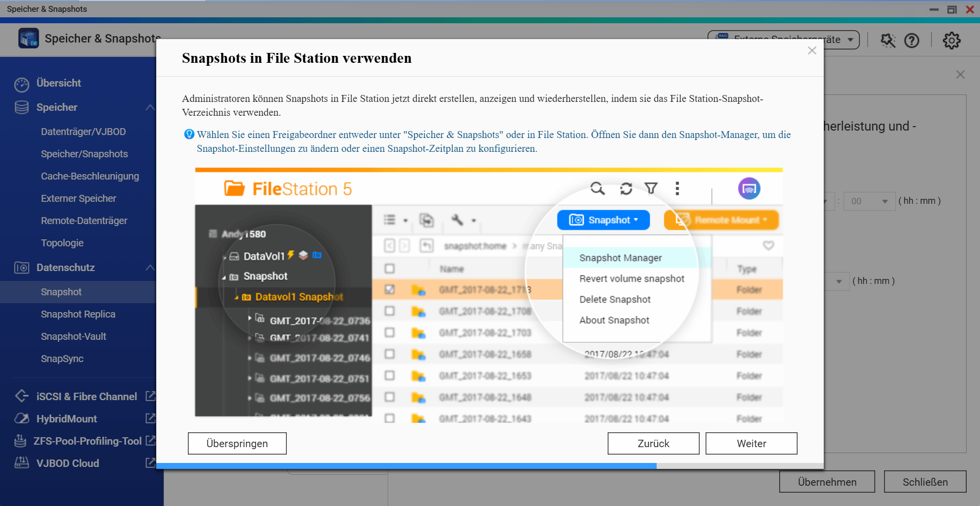Collapse the Speicher section chevron
This screenshot has height=506, width=980.
(x=150, y=107)
